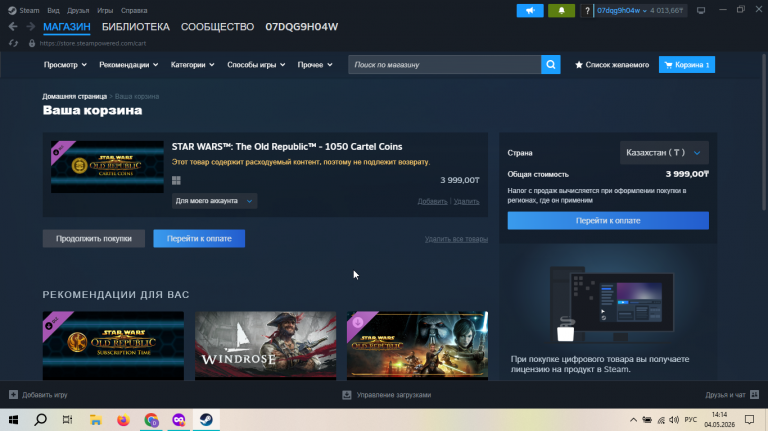Viewport: 768px width, 431px height.
Task: Reload the store page
Action: 13,43
